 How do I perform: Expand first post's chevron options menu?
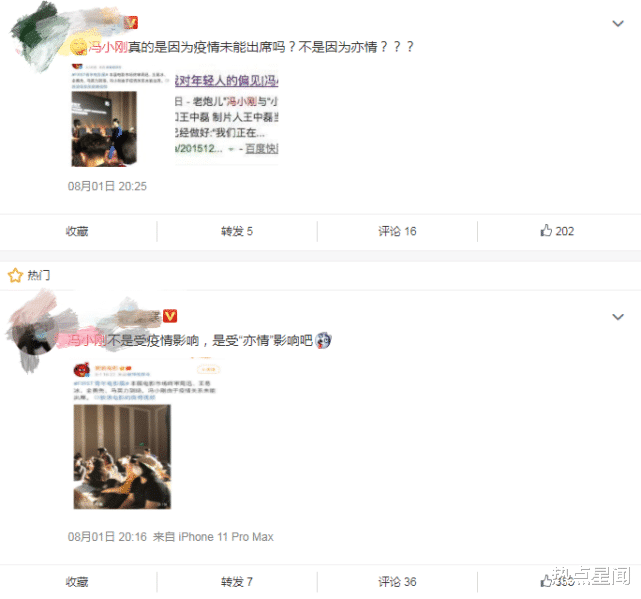(x=618, y=24)
